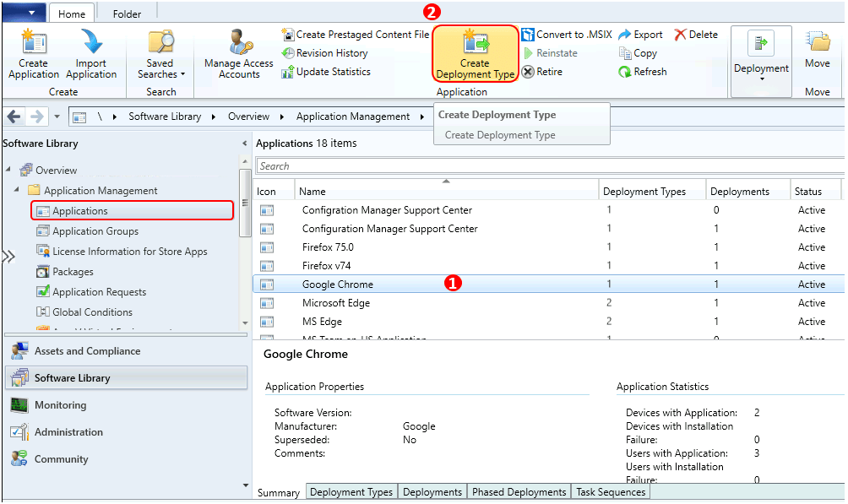Switch to the Folder ribbon tab
The image size is (848, 504).
pyautogui.click(x=128, y=13)
